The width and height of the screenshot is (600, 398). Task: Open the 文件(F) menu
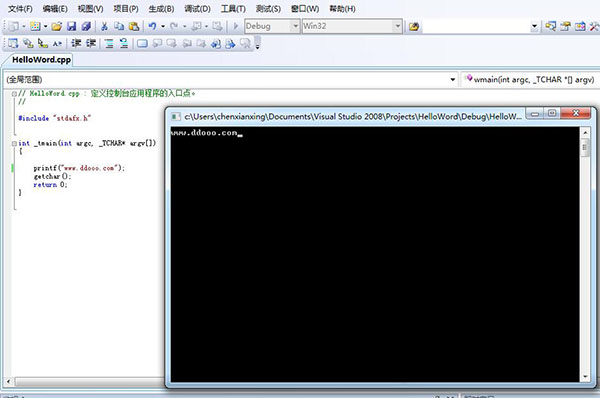pos(20,8)
